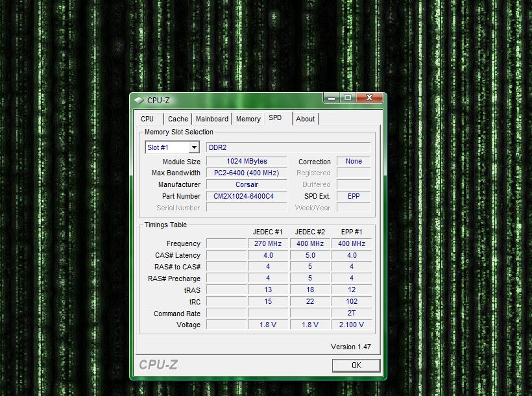
Task: Click the CAS# Latency 5.0 cell
Action: point(309,255)
